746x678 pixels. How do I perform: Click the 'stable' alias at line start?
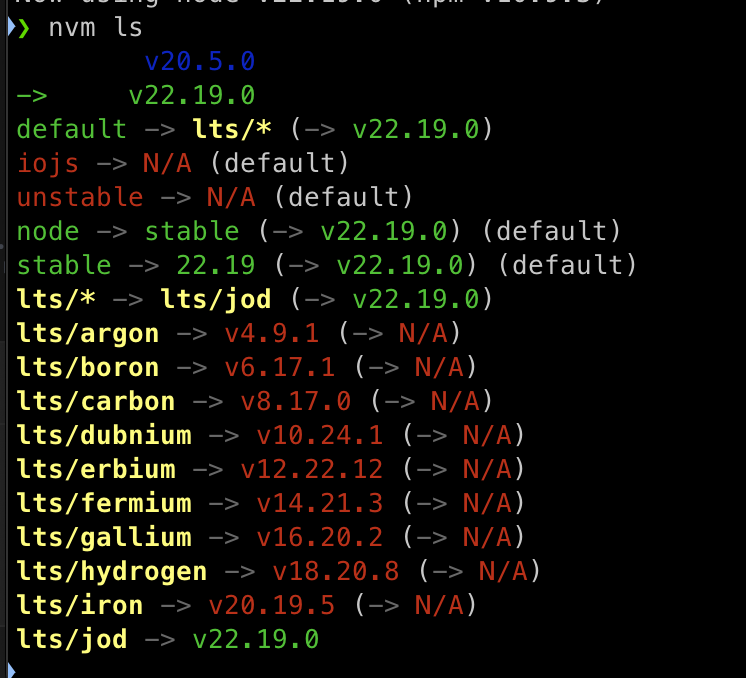64,265
